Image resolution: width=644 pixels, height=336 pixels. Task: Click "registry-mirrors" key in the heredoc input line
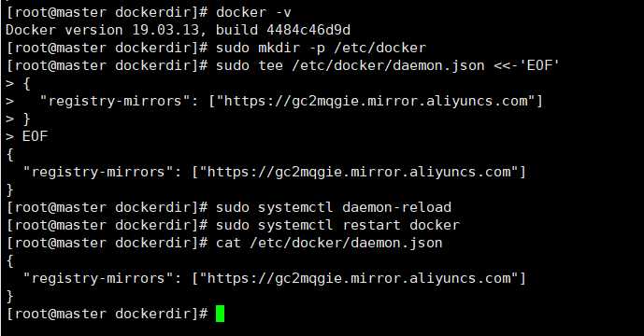tap(115, 101)
